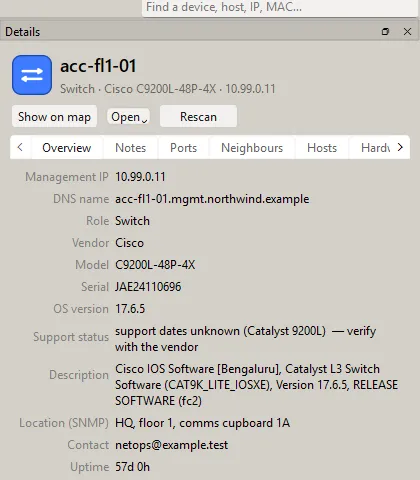420x480 pixels.
Task: Open the Open dropdown menu
Action: 129,117
